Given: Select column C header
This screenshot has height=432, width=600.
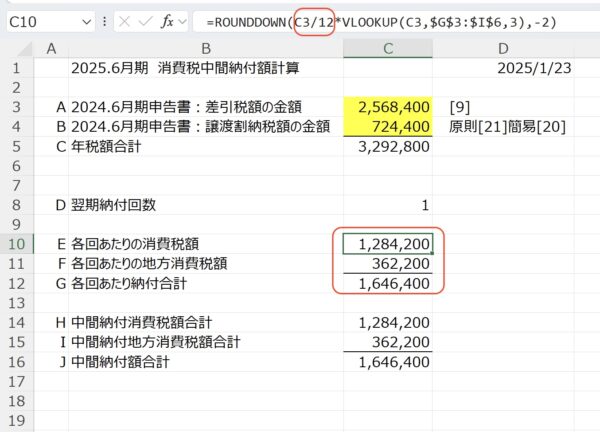Looking at the screenshot, I should click(x=388, y=49).
